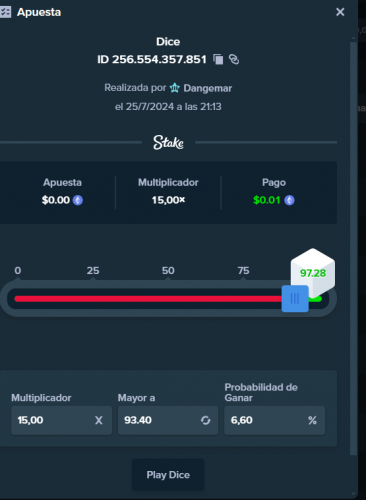
Task: Click the Probabilidad de Ganar field 6,60
Action: [x=274, y=420]
